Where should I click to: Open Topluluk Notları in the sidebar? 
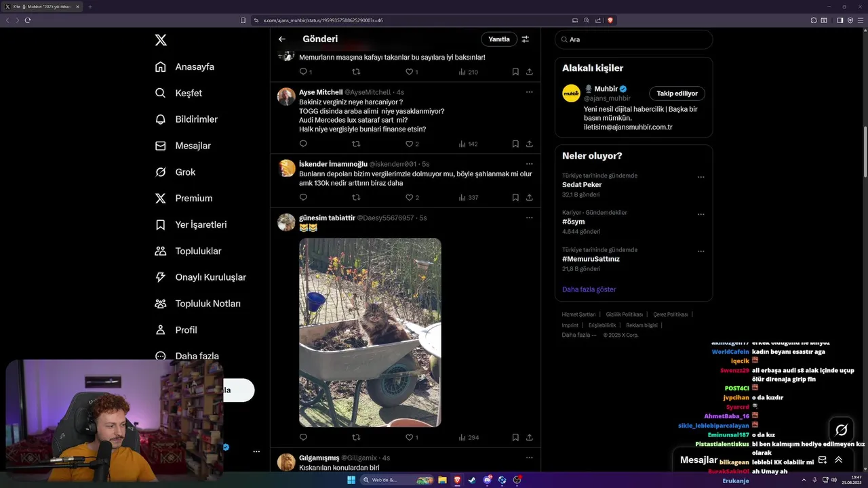coord(197,304)
